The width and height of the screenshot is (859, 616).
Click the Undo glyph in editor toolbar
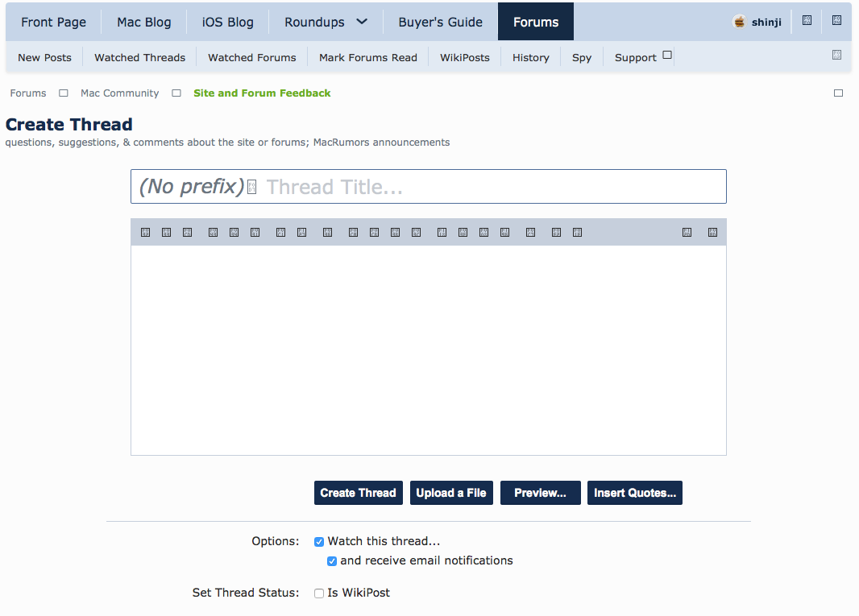(x=556, y=232)
